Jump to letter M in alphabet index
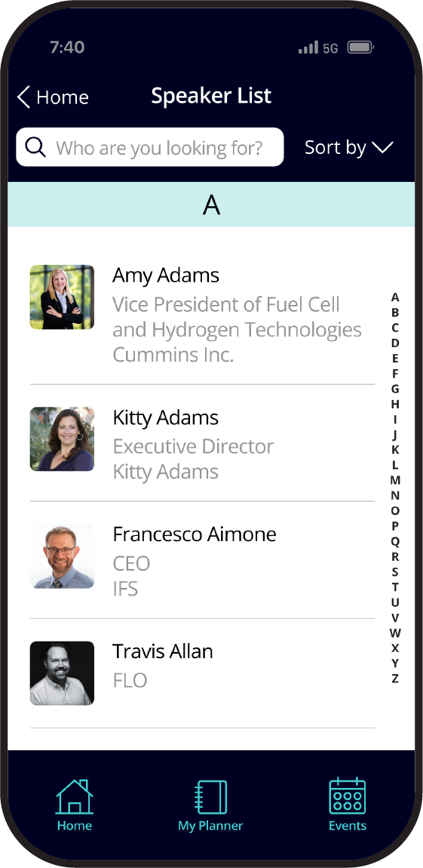This screenshot has width=423, height=868. tap(395, 480)
